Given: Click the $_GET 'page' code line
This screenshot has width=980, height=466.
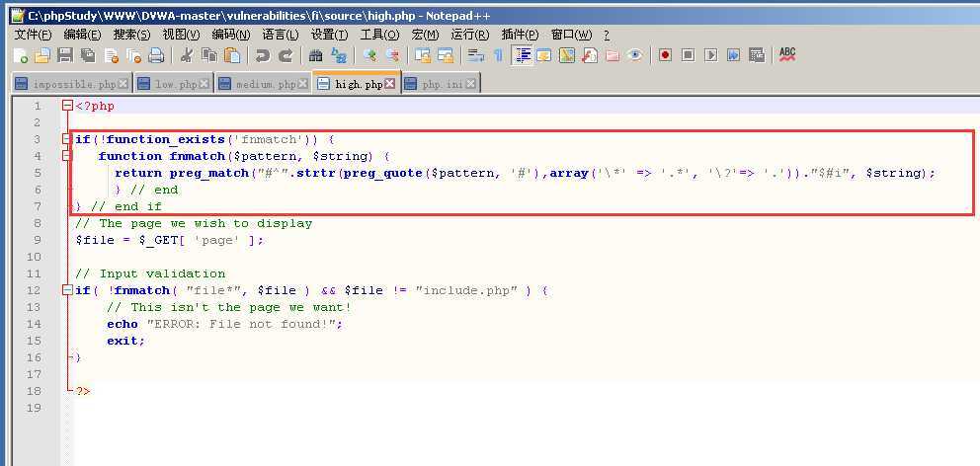Looking at the screenshot, I should 170,240.
